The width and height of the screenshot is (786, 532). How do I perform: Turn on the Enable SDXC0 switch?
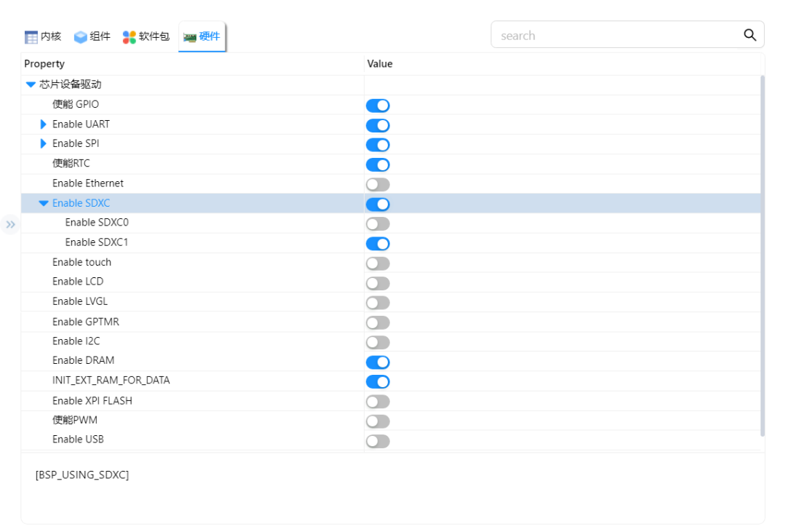pyautogui.click(x=378, y=223)
